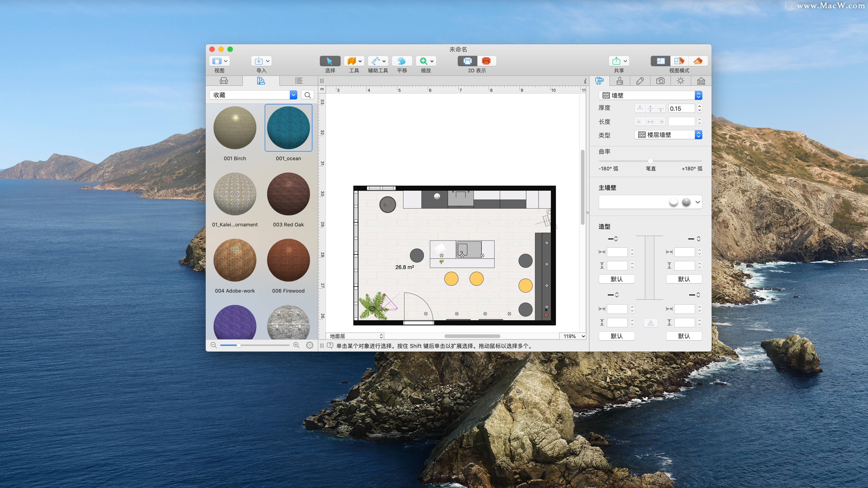Click the 曲率 curvature slider handle
868x488 pixels.
650,161
